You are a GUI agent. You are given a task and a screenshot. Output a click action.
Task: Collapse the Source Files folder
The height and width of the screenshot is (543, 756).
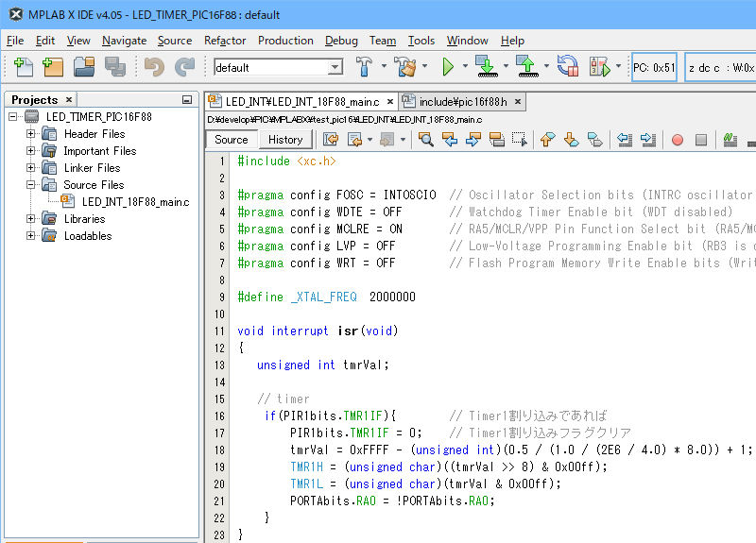[x=31, y=184]
